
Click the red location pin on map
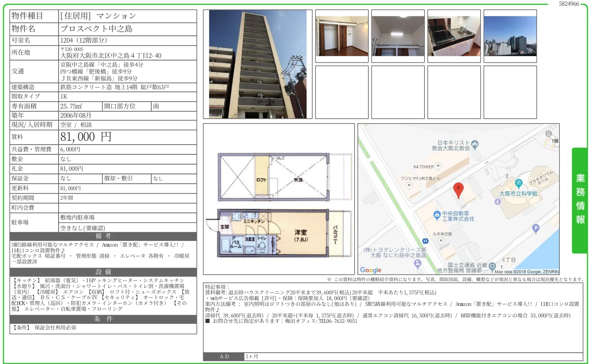(x=458, y=189)
